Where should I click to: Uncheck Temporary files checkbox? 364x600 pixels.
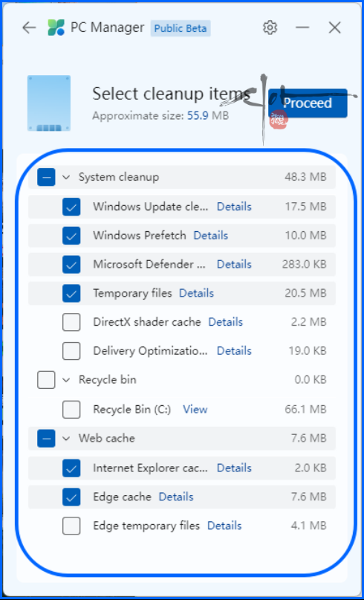(x=71, y=293)
